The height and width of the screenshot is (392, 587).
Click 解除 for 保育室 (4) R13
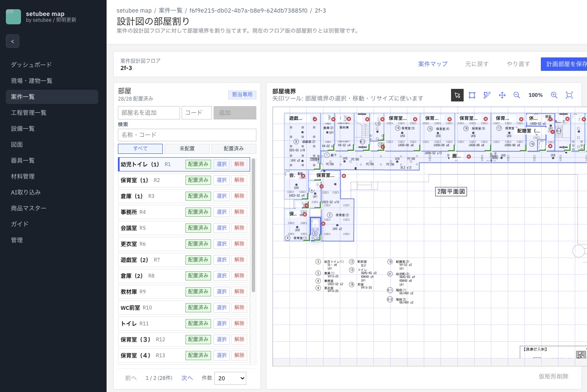click(240, 356)
